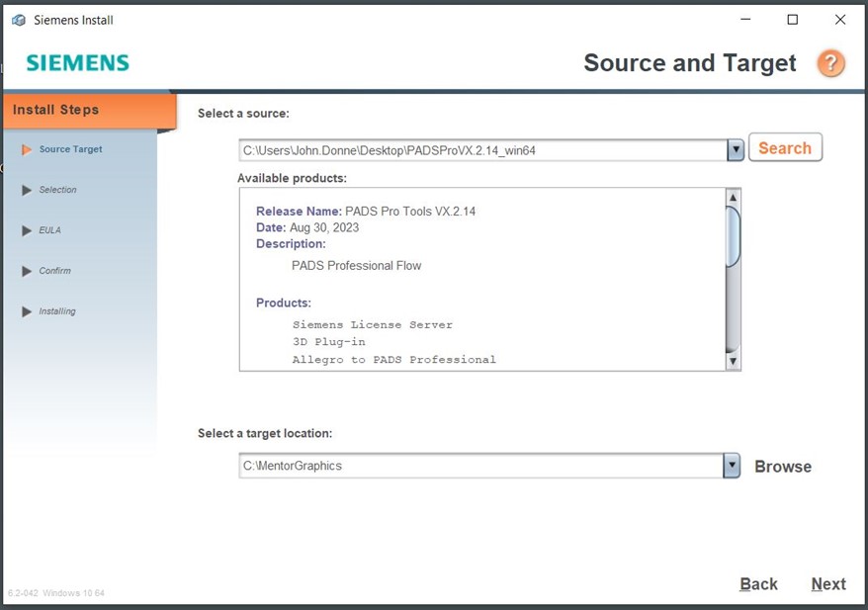Expand the target location dropdown arrow
Image resolution: width=868 pixels, height=610 pixels.
[x=732, y=466]
